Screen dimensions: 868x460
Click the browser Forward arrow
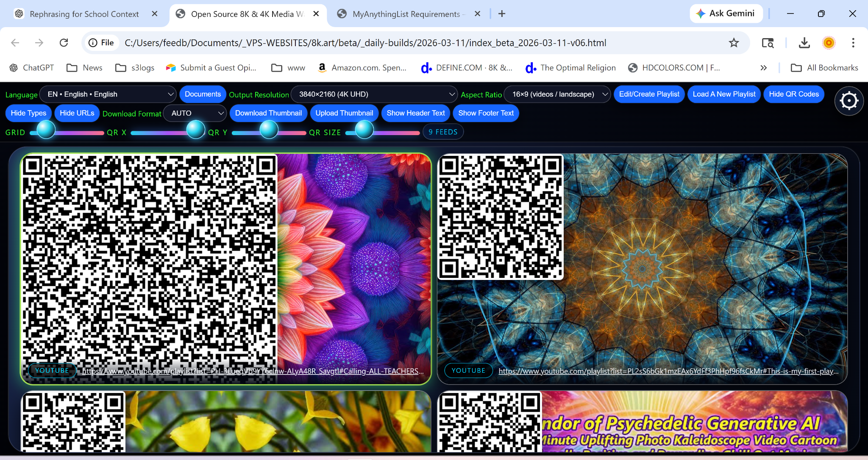(39, 43)
